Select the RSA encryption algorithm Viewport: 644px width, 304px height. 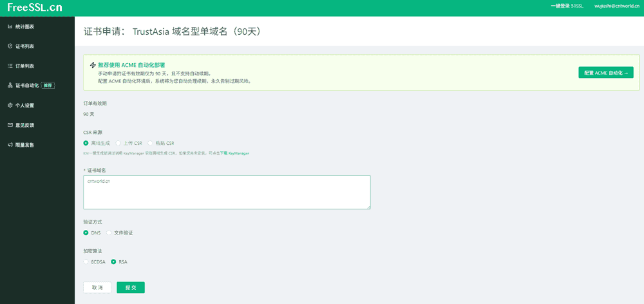[x=114, y=262]
